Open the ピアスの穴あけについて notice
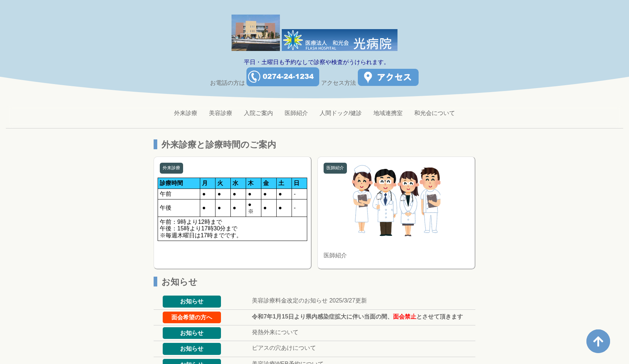The height and width of the screenshot is (364, 629). point(284,348)
